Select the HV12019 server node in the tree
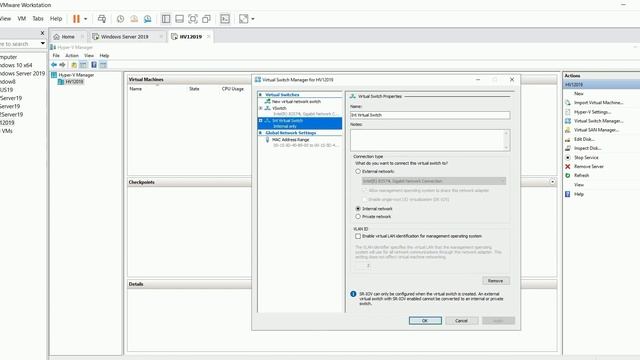This screenshot has height=360, width=640. [x=74, y=82]
